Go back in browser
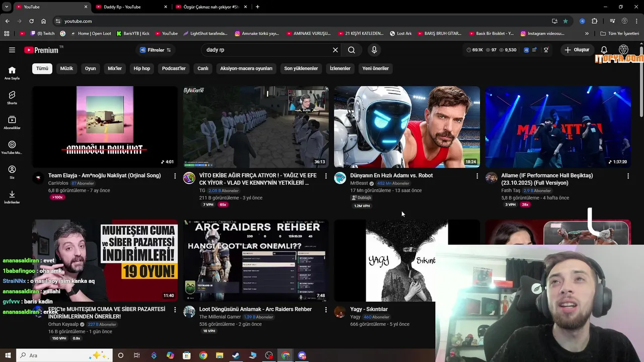Image resolution: width=644 pixels, height=362 pixels. coord(7,21)
